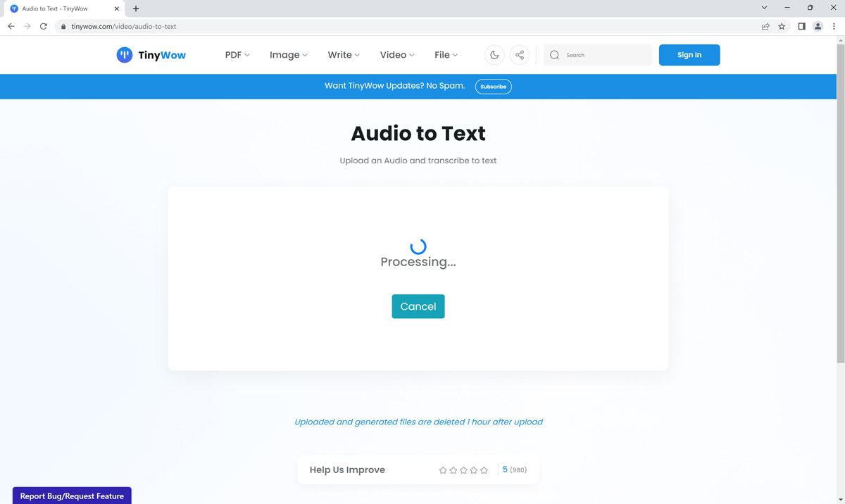This screenshot has height=504, width=845.
Task: Click the browser profile avatar icon
Action: click(818, 26)
